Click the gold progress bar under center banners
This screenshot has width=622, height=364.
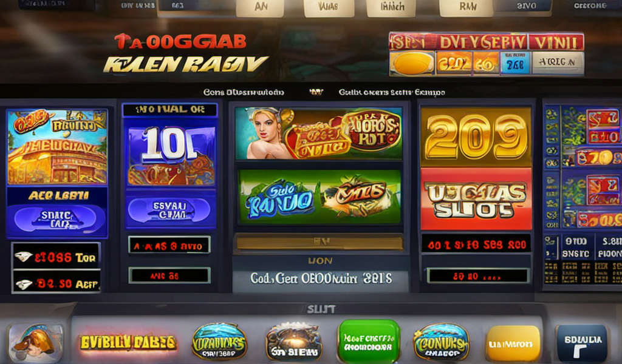(320, 243)
